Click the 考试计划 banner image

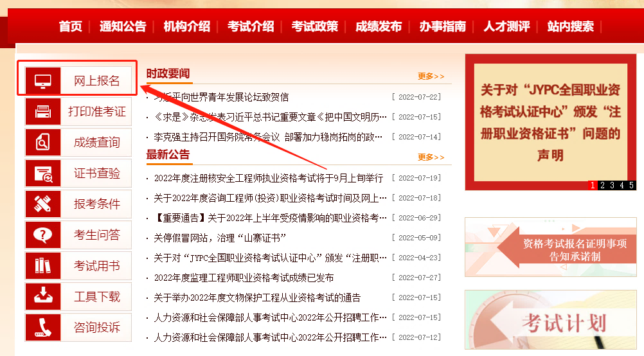tap(551, 320)
